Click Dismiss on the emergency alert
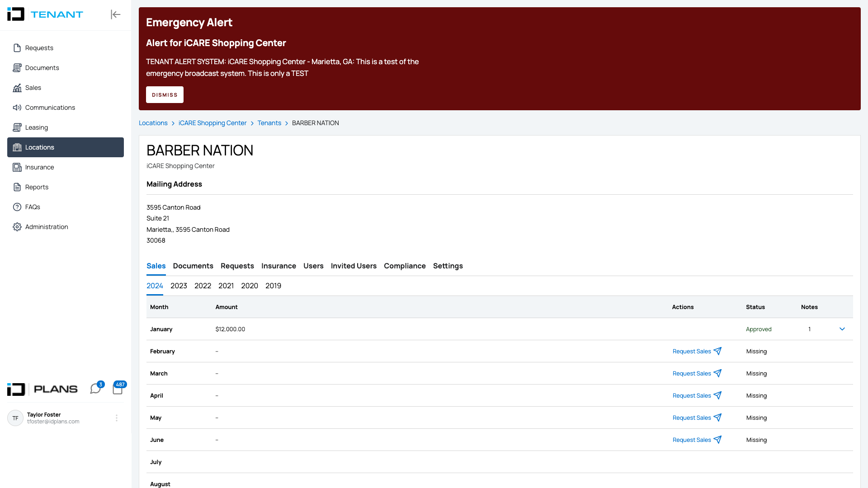 [165, 94]
